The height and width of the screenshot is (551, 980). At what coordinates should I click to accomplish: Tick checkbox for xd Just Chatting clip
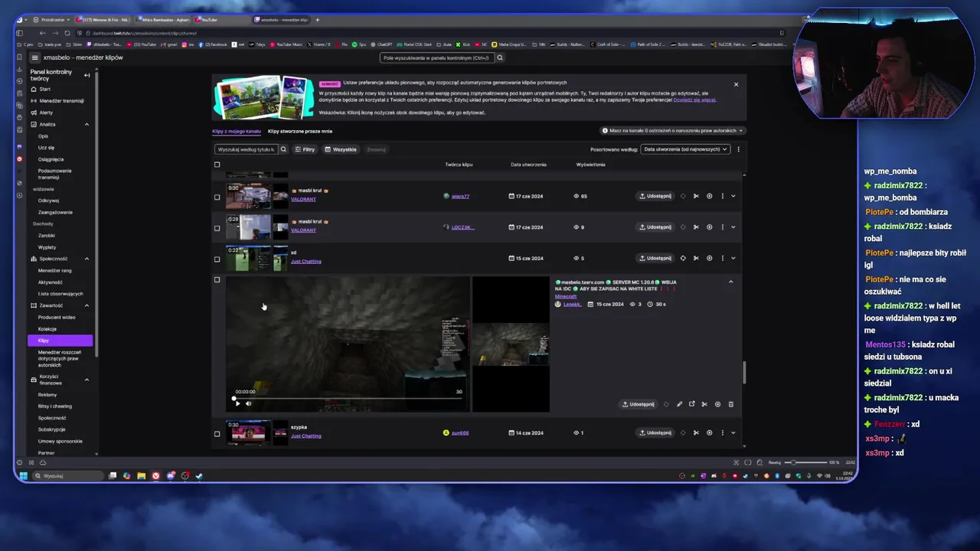(x=217, y=259)
